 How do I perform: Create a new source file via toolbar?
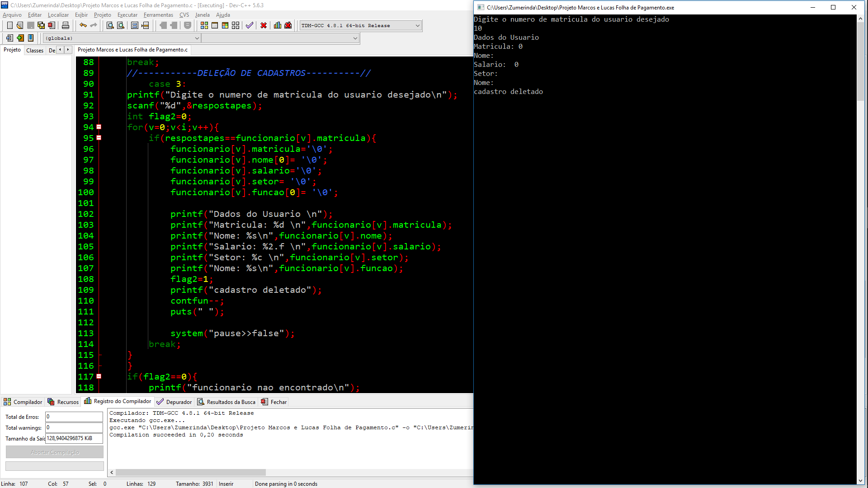(x=9, y=25)
